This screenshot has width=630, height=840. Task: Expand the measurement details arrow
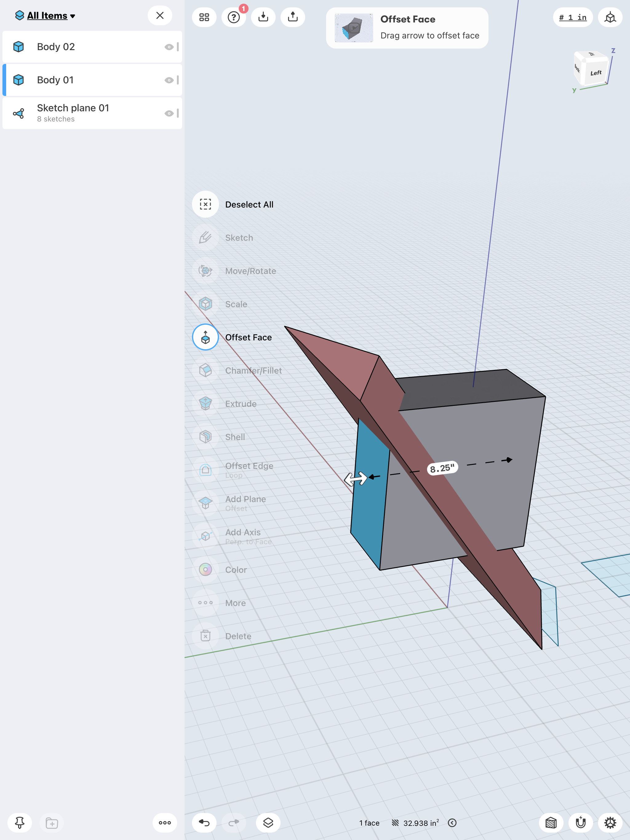click(452, 822)
